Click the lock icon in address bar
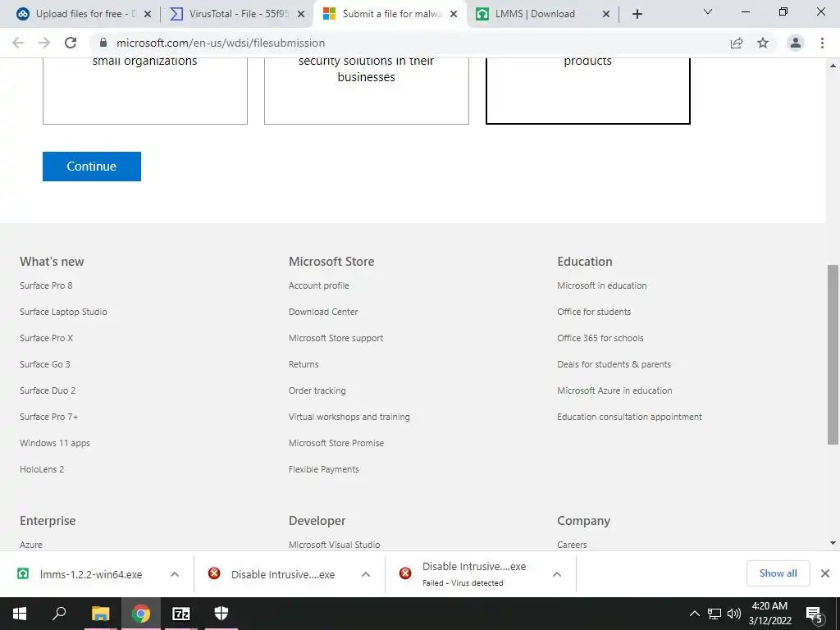840x630 pixels. point(103,43)
